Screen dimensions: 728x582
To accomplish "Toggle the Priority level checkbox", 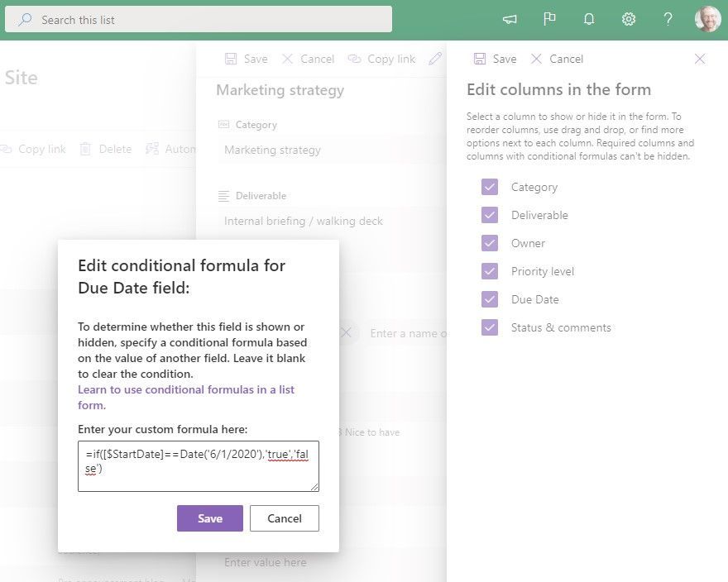I will coord(490,271).
